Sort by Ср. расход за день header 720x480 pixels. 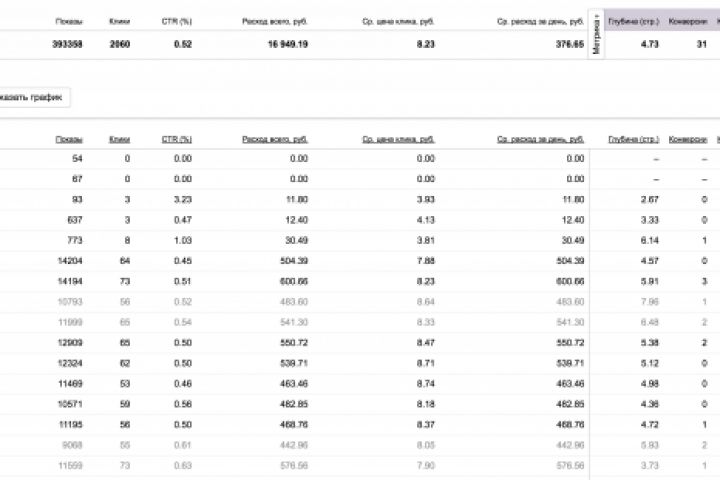[x=540, y=139]
